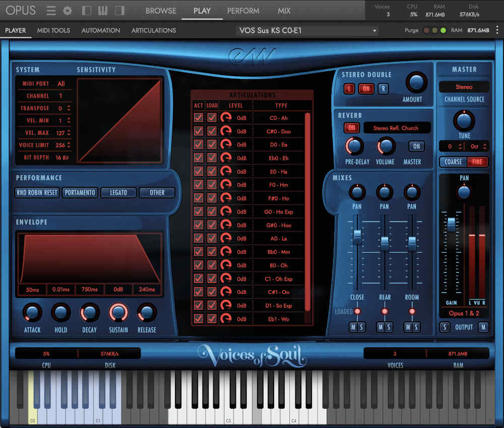504x428 pixels.
Task: Enable Legato in the Performance section
Action: (x=118, y=192)
